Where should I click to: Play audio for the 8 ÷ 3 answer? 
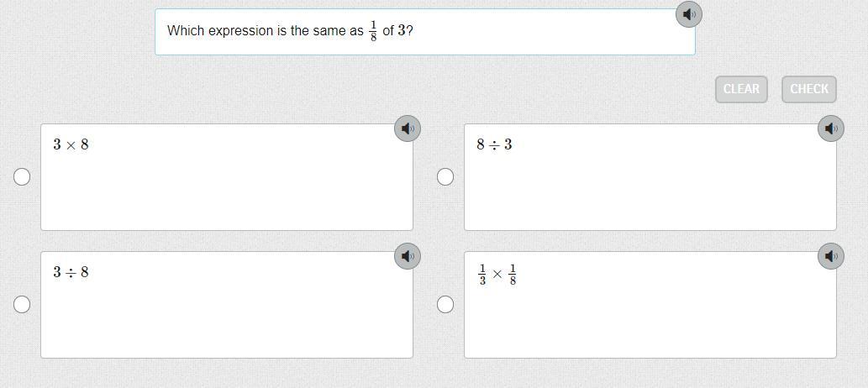831,128
